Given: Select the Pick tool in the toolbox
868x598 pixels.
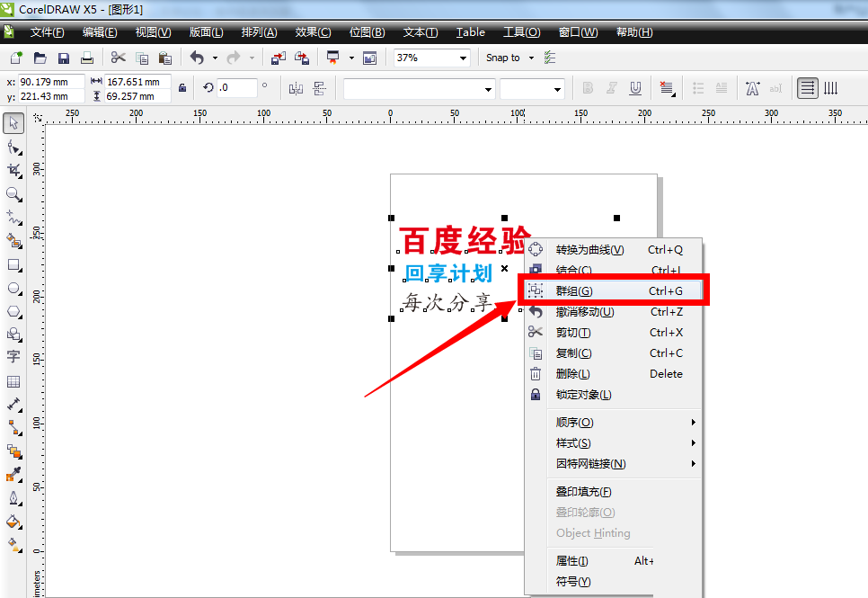Looking at the screenshot, I should [x=13, y=123].
